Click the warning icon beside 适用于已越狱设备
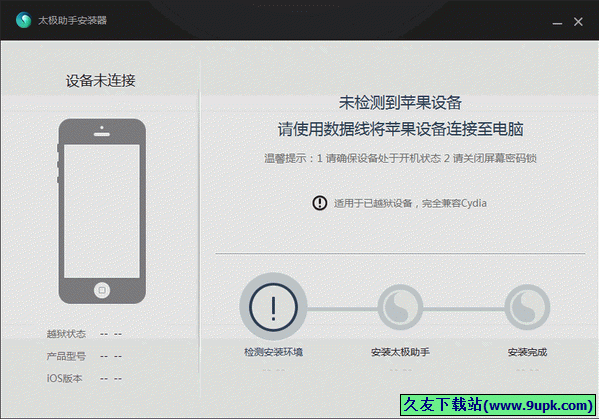599x419 pixels. [x=319, y=203]
